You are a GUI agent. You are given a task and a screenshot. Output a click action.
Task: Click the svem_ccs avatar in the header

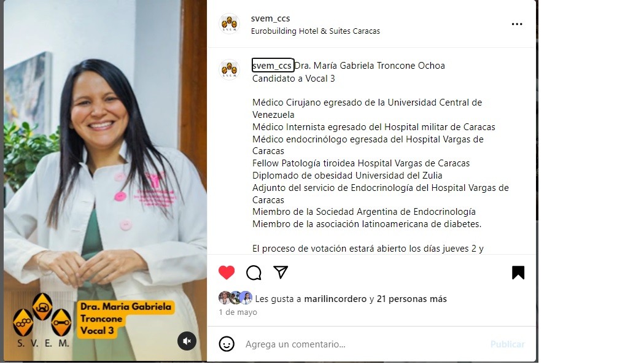coord(229,23)
